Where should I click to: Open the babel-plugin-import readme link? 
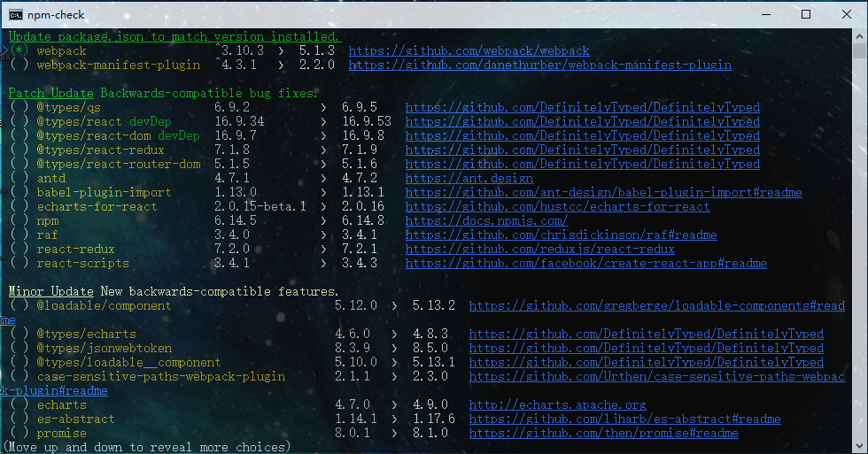click(603, 192)
